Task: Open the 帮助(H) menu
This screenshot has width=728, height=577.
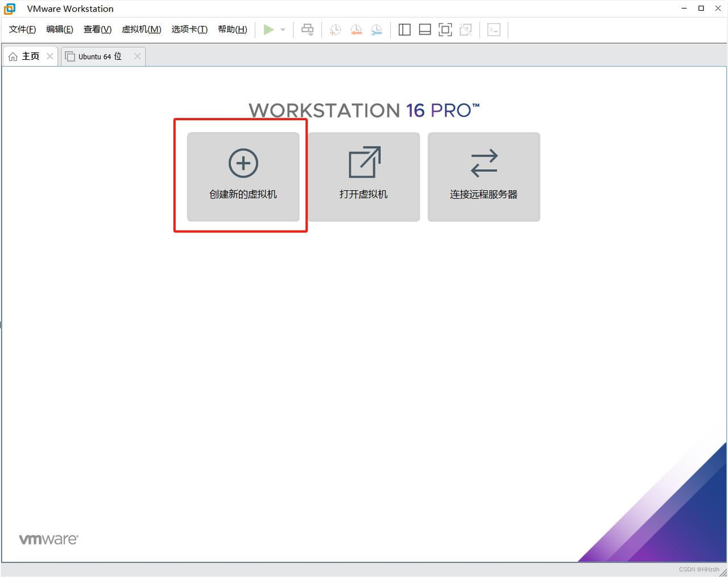Action: point(233,30)
